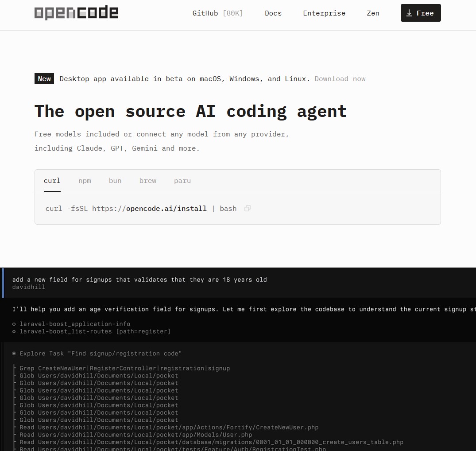Screen dimensions: 476x451
Task: Open the Docs page
Action: point(273,13)
